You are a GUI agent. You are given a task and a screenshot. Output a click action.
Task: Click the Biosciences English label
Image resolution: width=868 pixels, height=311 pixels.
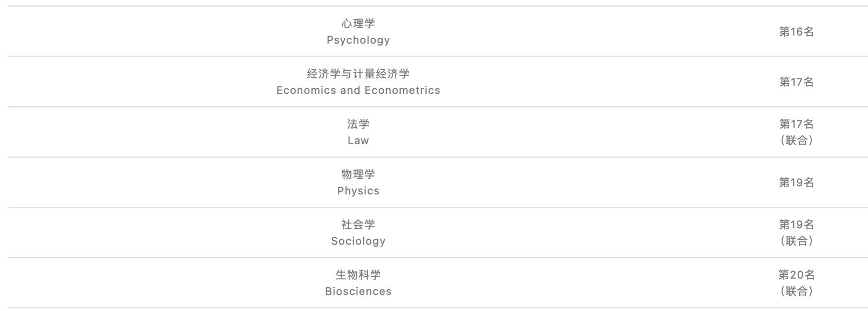coord(358,291)
